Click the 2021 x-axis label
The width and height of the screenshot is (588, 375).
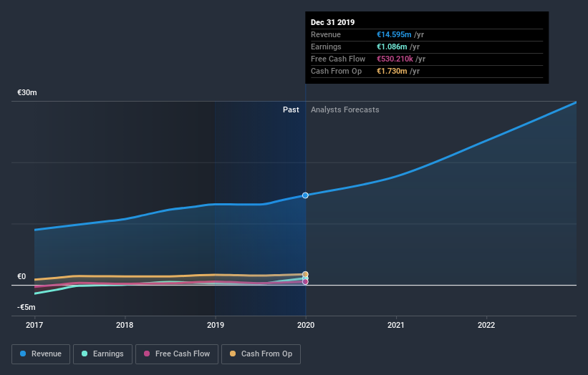(395, 325)
